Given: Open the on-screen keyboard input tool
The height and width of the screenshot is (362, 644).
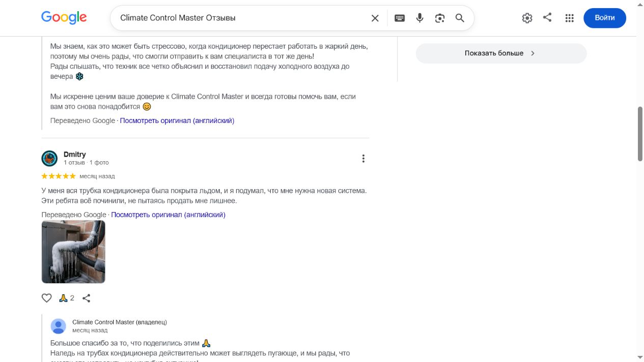Looking at the screenshot, I should 400,18.
